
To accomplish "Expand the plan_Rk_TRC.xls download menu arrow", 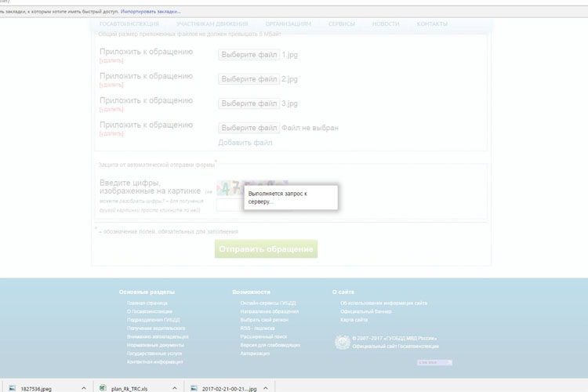I will (176, 387).
